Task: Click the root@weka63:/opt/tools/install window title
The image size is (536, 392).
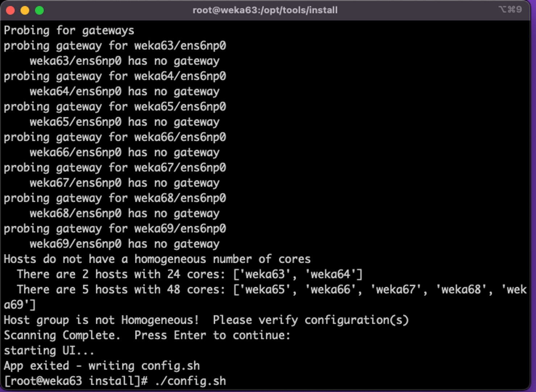Action: pos(265,10)
